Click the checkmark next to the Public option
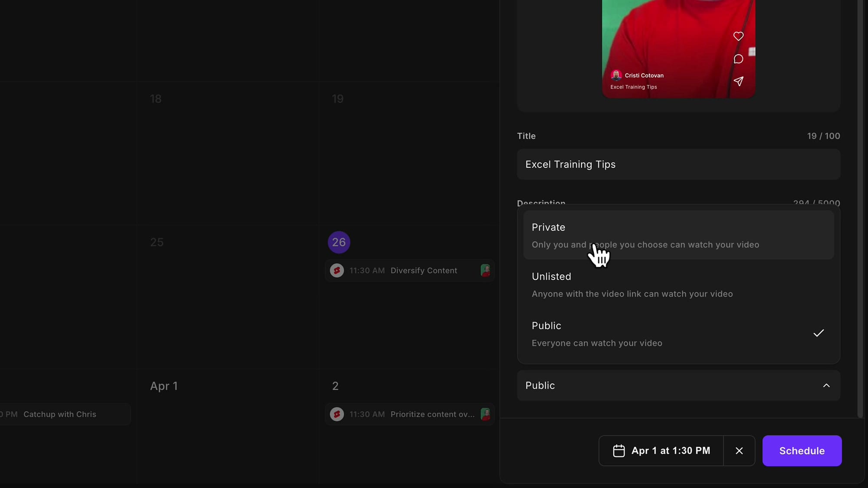 [819, 333]
